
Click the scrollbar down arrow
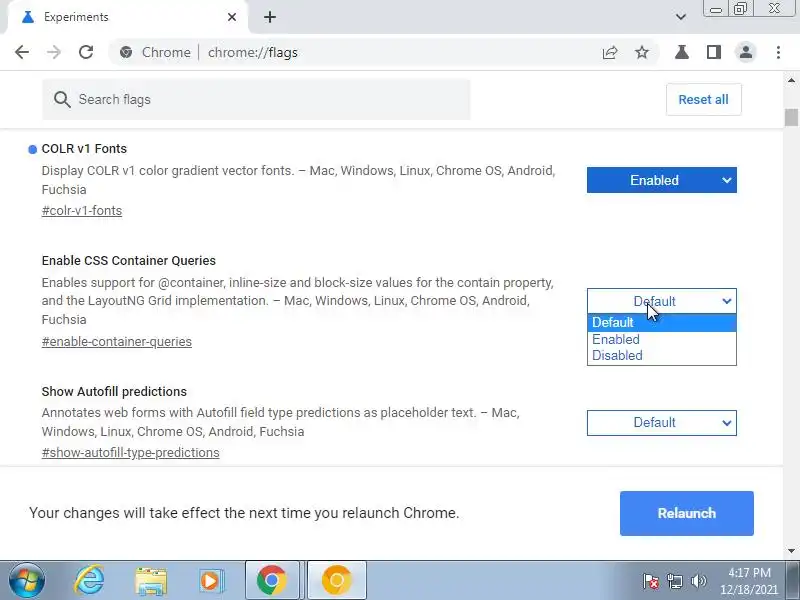click(x=791, y=551)
